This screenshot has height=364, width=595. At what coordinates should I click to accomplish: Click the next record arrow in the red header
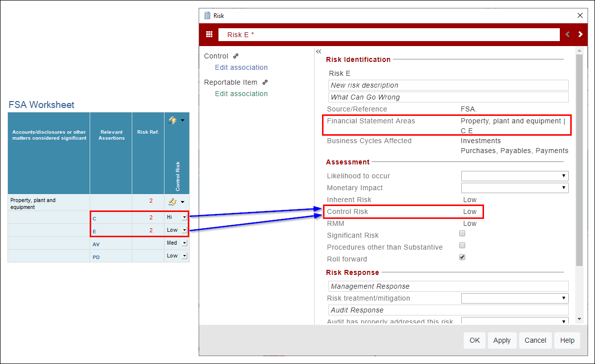point(580,34)
